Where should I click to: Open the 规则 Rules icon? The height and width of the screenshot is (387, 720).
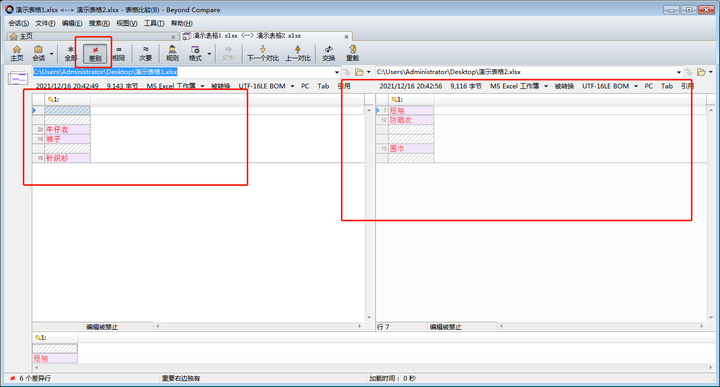172,53
